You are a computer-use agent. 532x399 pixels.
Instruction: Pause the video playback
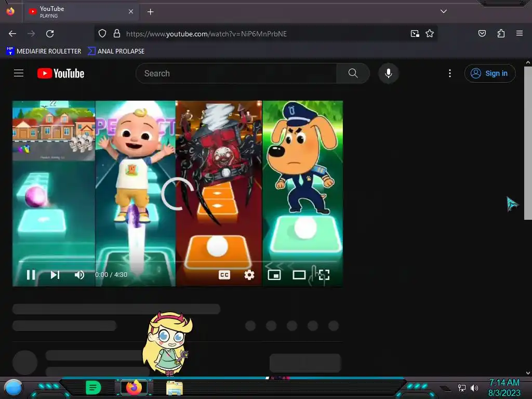click(31, 275)
